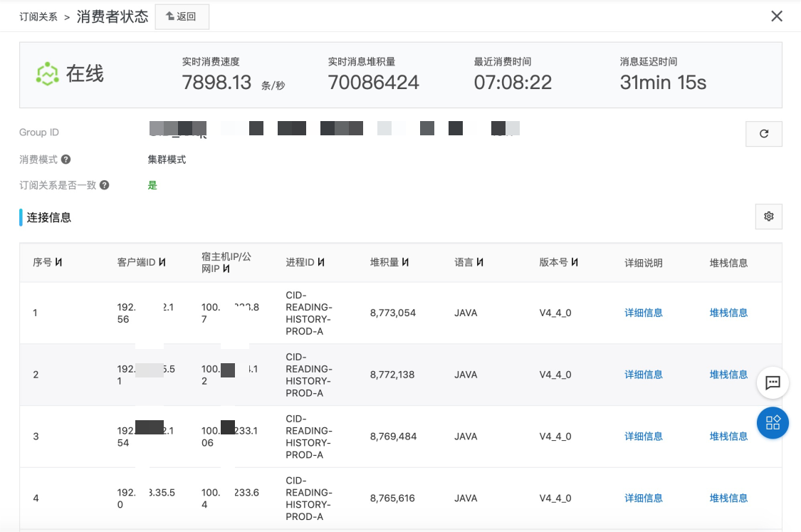Select the 集群模式 value
The width and height of the screenshot is (801, 532).
[x=167, y=160]
